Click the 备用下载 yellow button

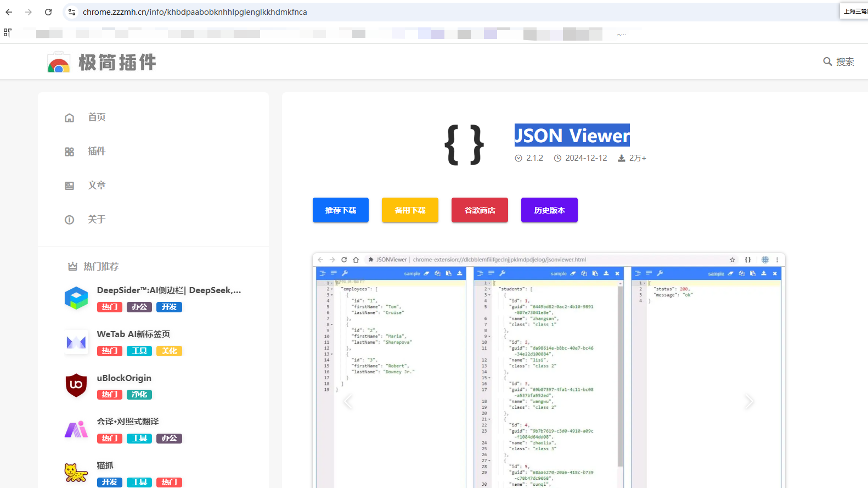(x=410, y=210)
